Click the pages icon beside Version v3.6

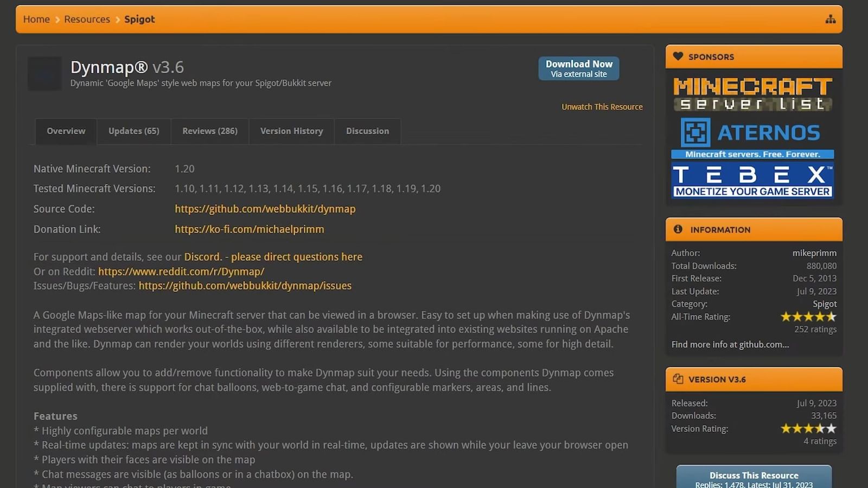coord(678,379)
